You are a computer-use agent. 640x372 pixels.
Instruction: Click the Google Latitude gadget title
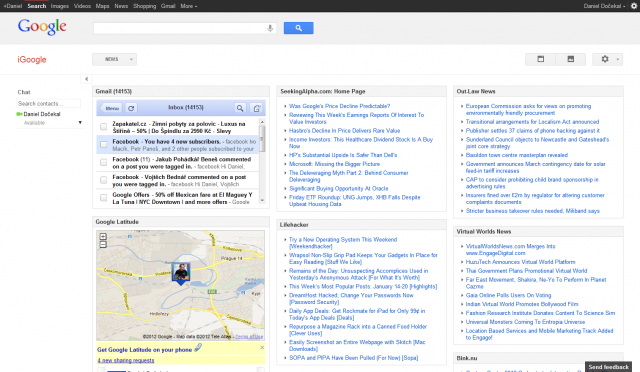click(x=117, y=222)
